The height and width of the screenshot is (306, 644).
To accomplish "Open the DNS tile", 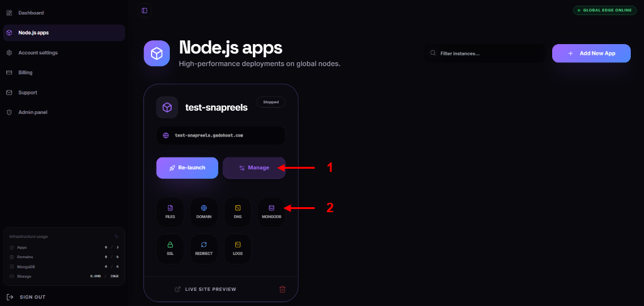I will point(237,212).
